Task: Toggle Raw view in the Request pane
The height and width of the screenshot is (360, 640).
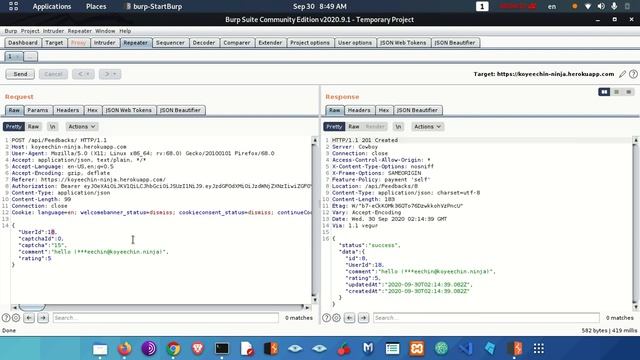Action: (33, 127)
